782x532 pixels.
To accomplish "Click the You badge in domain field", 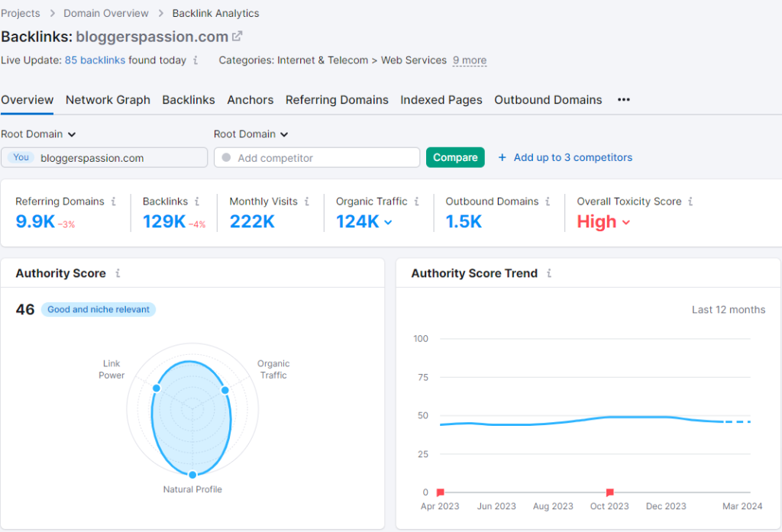I will click(21, 157).
